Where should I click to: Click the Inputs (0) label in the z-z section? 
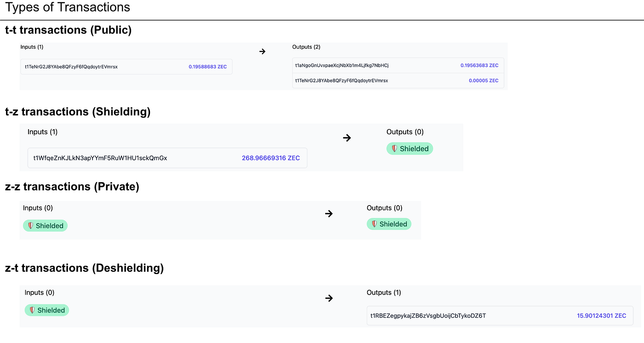(x=38, y=208)
